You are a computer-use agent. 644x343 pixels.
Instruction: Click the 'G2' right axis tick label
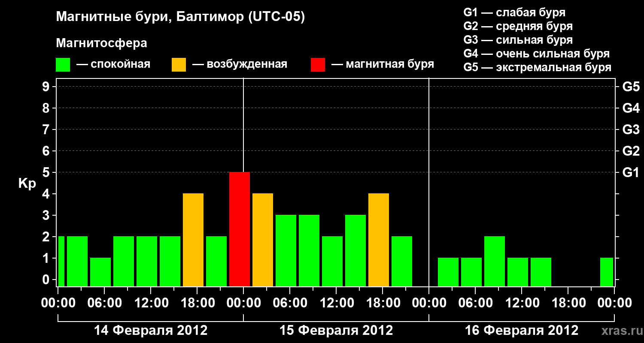click(x=631, y=151)
